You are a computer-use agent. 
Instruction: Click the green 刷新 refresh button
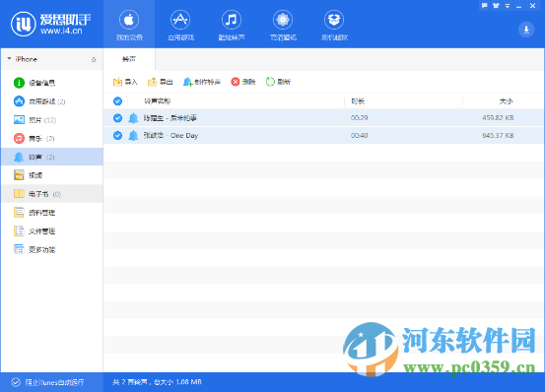coord(278,82)
